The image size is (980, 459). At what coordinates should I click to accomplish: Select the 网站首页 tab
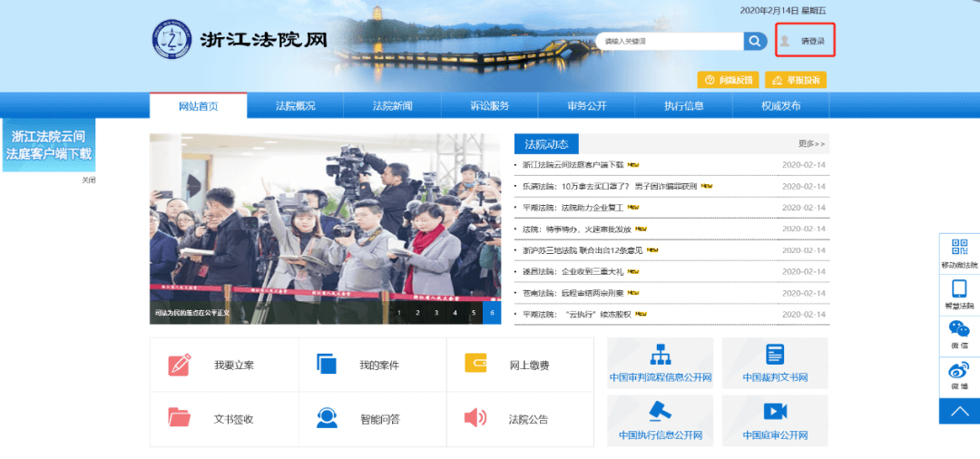tap(198, 105)
